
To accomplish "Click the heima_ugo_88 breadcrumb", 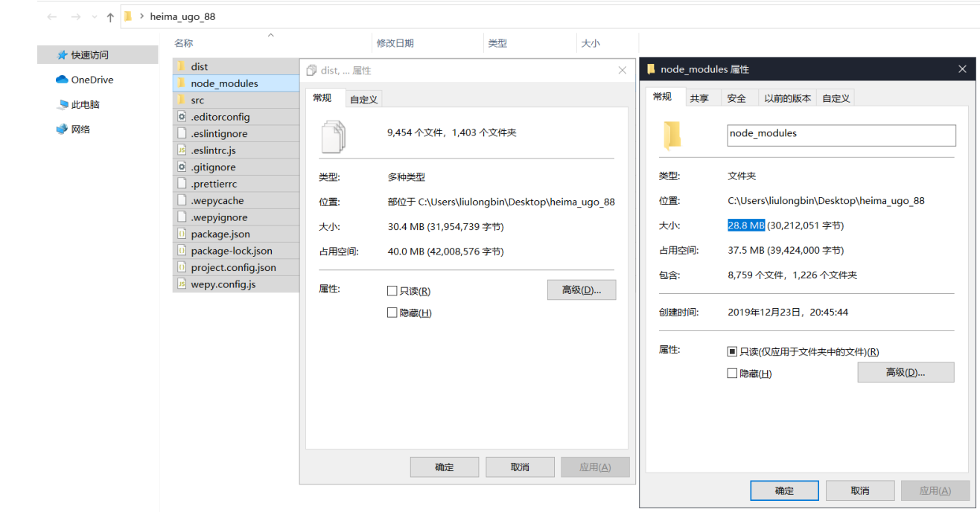I will 182,16.
